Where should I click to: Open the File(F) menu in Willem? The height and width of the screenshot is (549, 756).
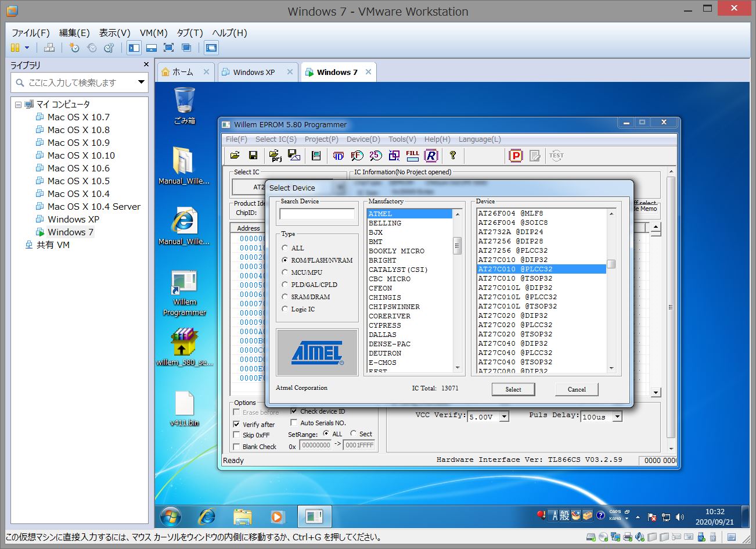(236, 139)
